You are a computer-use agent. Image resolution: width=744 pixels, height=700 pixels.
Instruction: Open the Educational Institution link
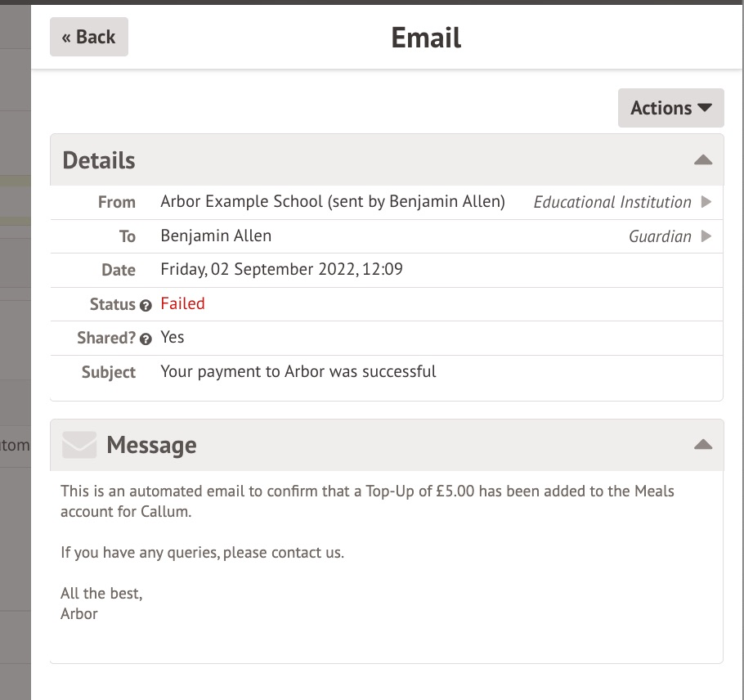pos(612,202)
